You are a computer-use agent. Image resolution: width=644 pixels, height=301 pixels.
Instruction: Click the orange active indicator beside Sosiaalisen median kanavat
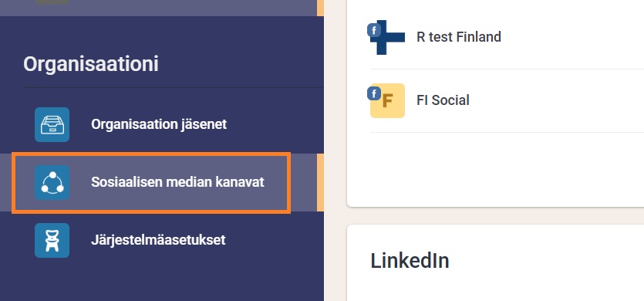tap(320, 183)
